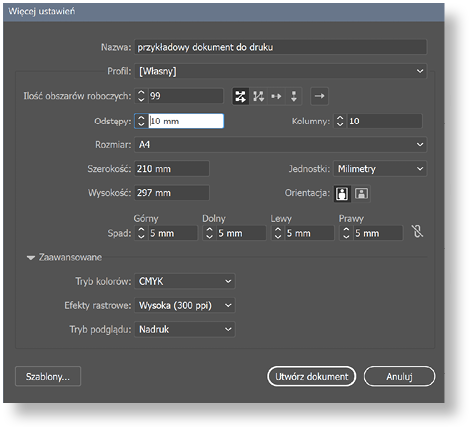The height and width of the screenshot is (430, 471).
Task: Collapse the Zaawansowane section
Action: point(31,258)
